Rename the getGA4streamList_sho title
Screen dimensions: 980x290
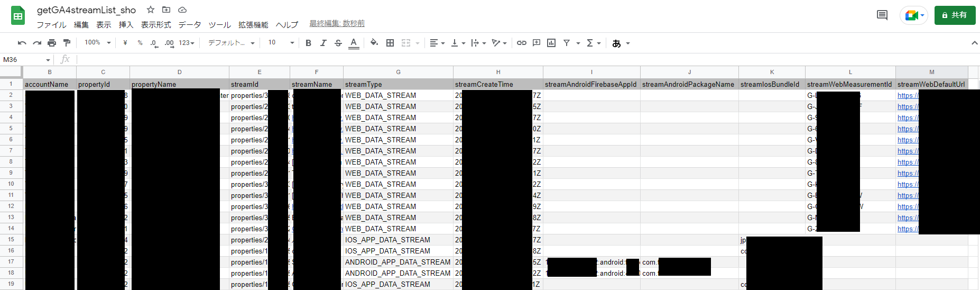point(86,10)
